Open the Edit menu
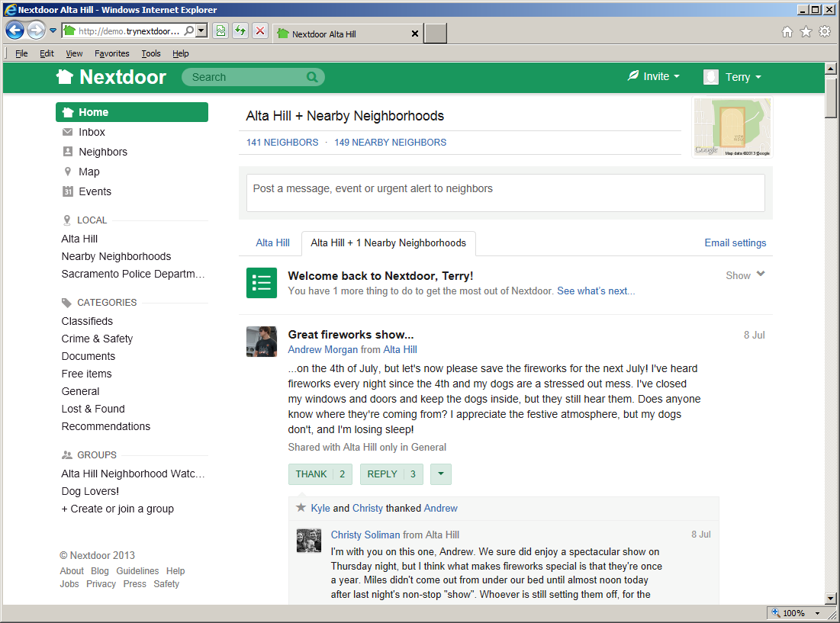This screenshot has height=623, width=840. tap(47, 53)
